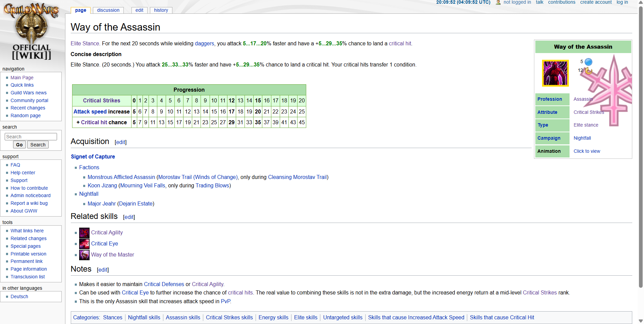Open the FAQ support link
Screen dimensions: 644x324
click(x=15, y=165)
